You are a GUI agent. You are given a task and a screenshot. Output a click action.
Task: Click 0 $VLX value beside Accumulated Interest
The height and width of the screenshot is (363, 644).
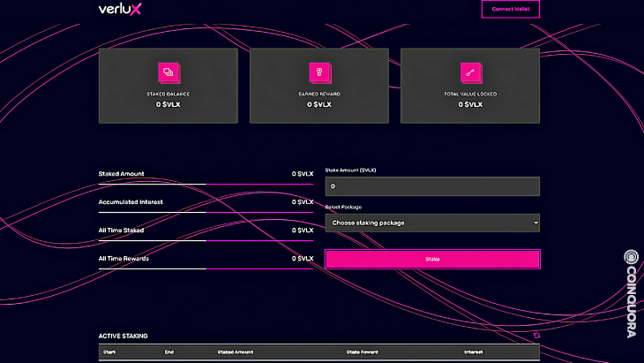[303, 202]
